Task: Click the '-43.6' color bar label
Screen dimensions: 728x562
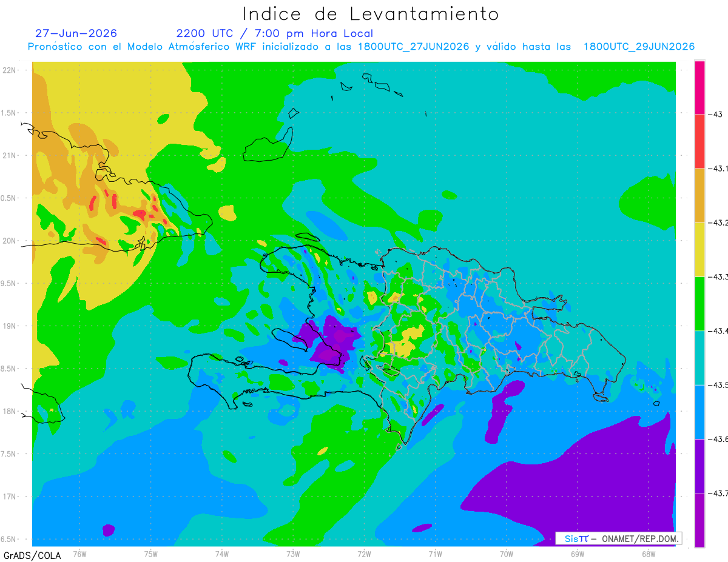Action: click(x=718, y=439)
